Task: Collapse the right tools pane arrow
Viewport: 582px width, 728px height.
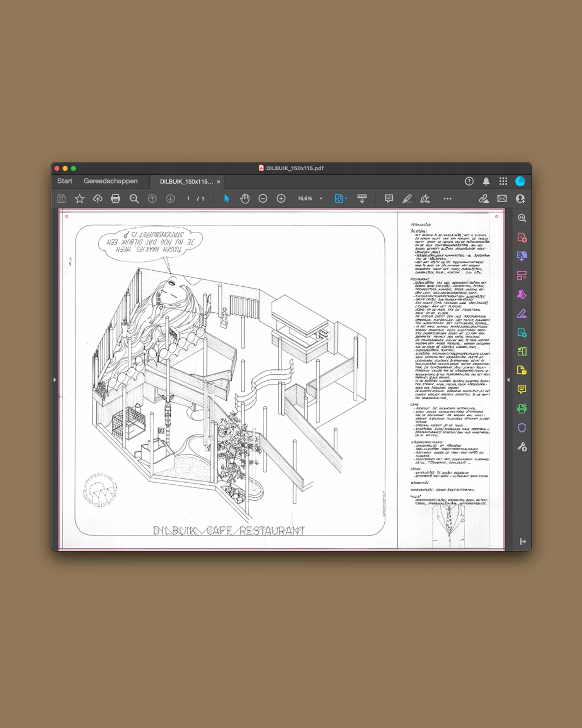Action: coord(508,379)
